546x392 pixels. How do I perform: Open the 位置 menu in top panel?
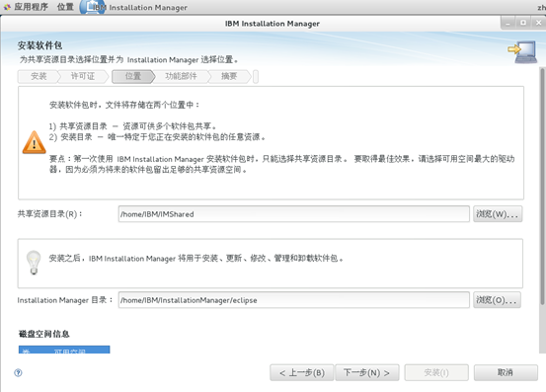(x=65, y=7)
